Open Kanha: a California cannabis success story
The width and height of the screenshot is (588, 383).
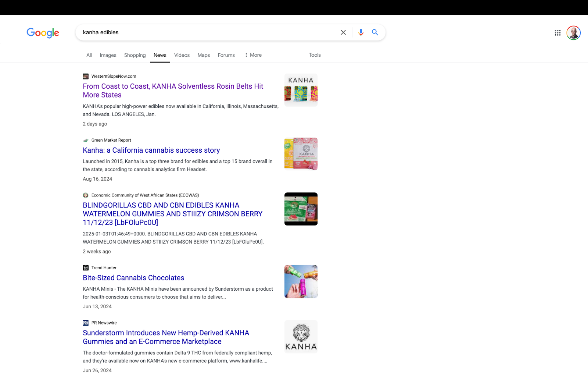[x=151, y=150]
